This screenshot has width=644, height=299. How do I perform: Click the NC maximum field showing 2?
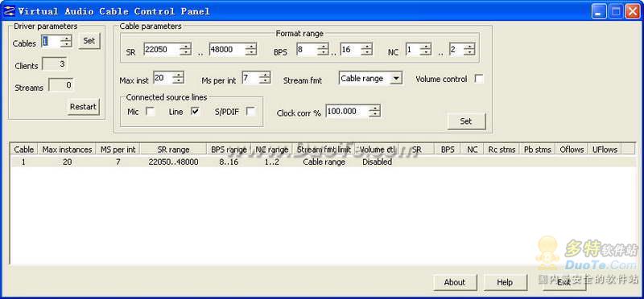pos(456,49)
